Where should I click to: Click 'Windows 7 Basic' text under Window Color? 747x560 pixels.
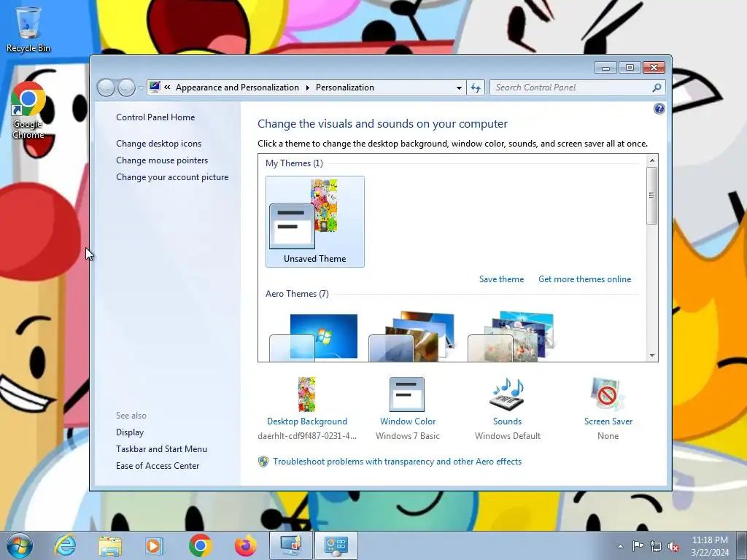tap(407, 436)
